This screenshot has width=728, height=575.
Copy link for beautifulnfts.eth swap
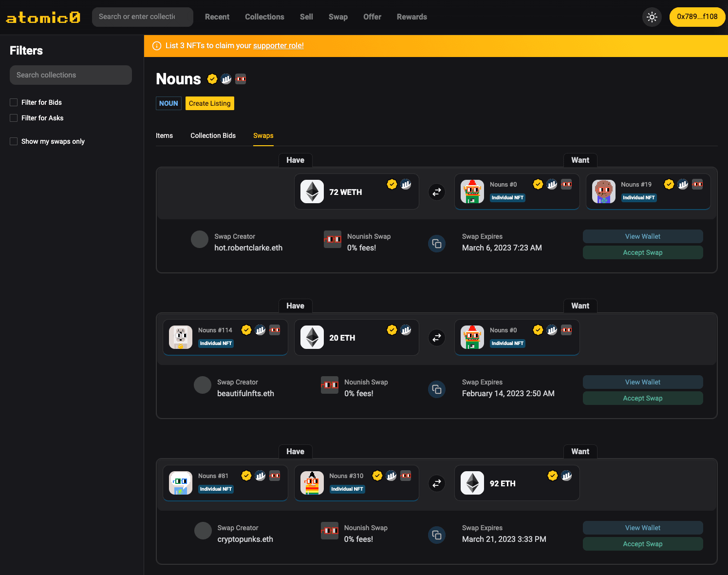pos(437,389)
